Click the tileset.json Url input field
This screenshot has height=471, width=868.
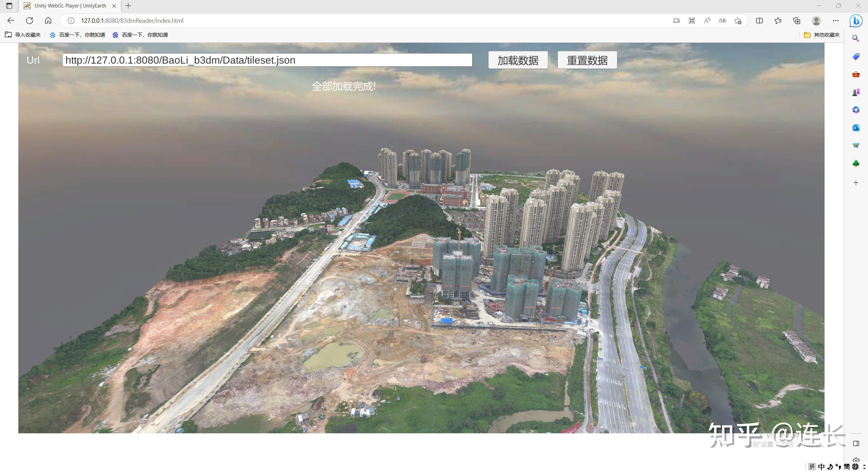(x=267, y=60)
